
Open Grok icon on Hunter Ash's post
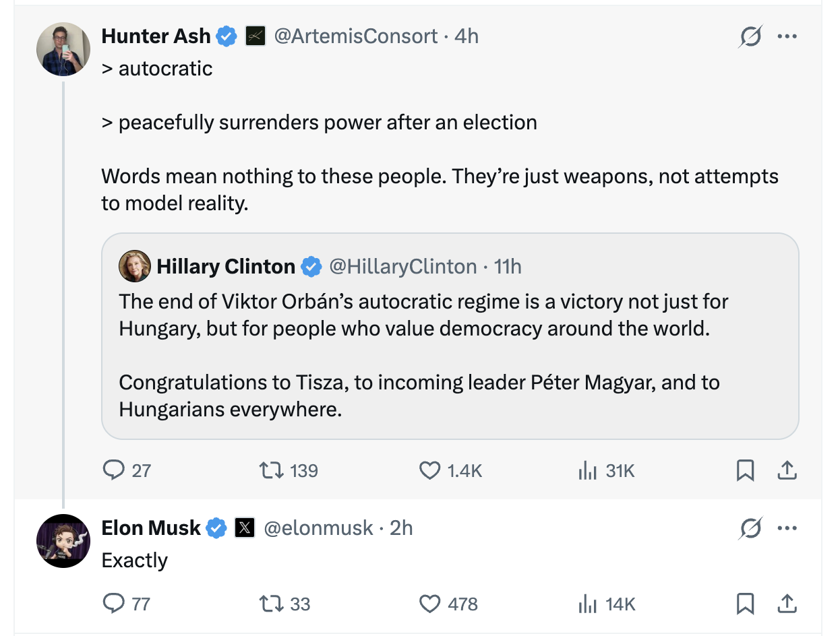coord(750,37)
